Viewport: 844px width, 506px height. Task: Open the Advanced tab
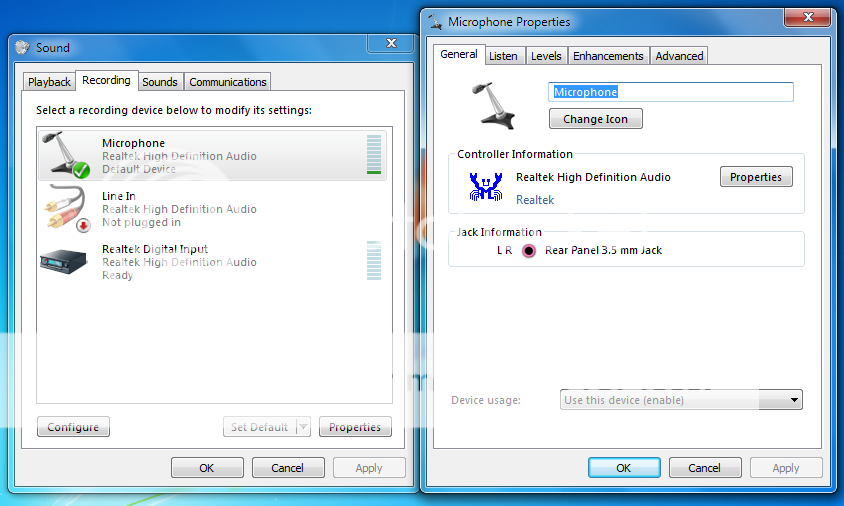click(x=679, y=56)
